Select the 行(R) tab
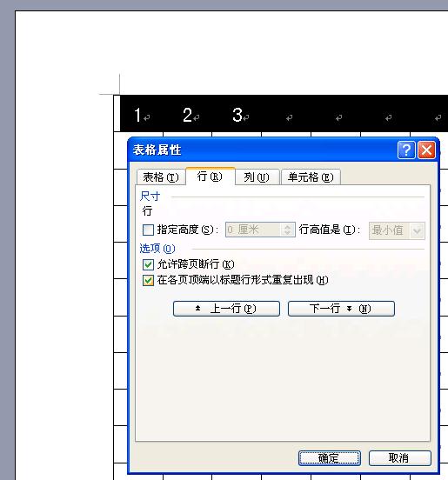The image size is (448, 480). [x=210, y=177]
